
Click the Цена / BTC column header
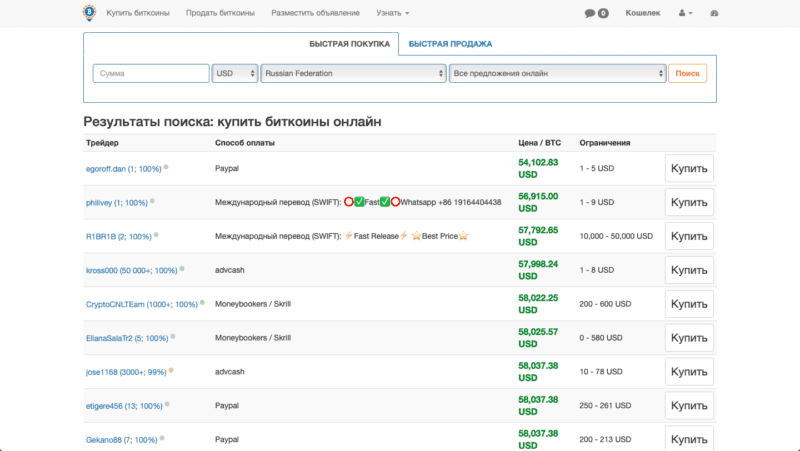pos(539,143)
